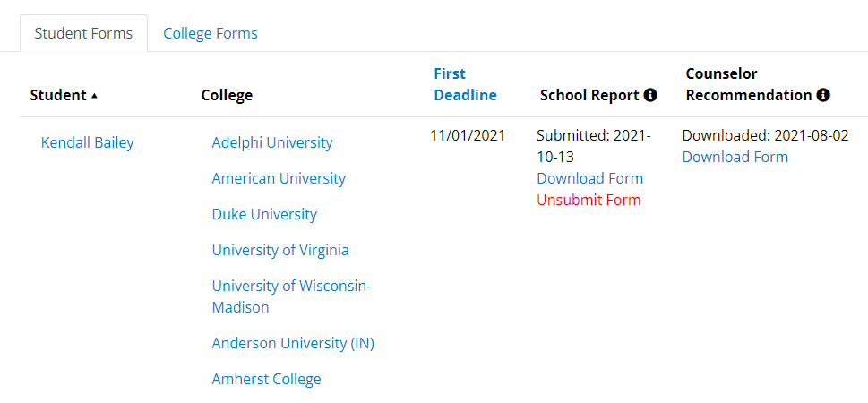Download the Counselor Recommendation form
Viewport: 868px width, 403px height.
click(735, 157)
